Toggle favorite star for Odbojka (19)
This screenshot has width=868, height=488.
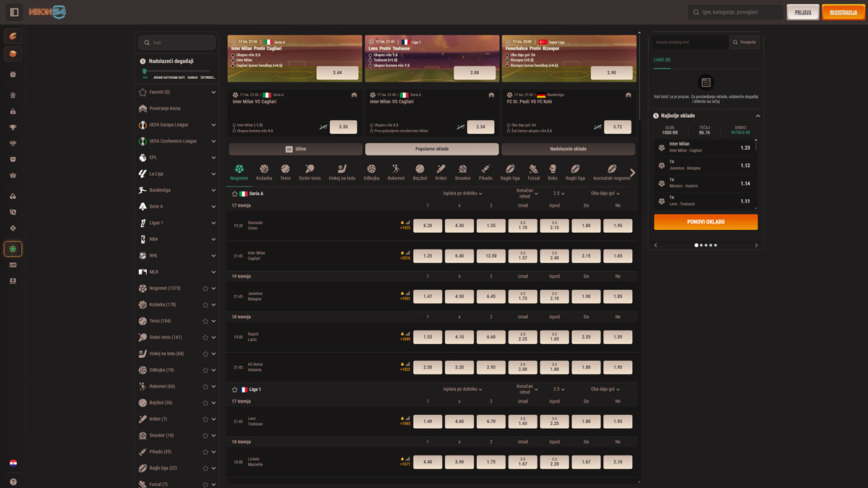[x=205, y=370]
